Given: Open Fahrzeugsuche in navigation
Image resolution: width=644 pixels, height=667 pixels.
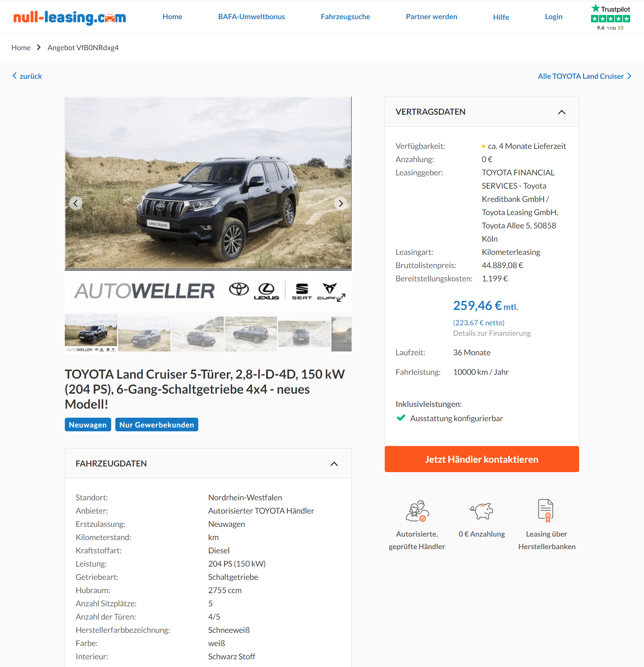Looking at the screenshot, I should (345, 17).
